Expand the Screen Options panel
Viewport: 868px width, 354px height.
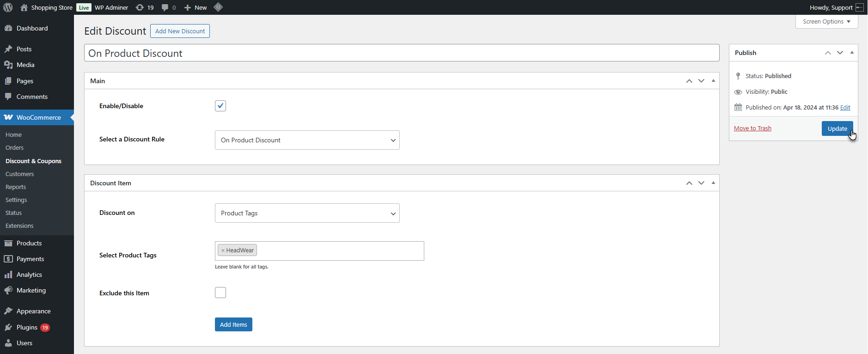(x=826, y=22)
